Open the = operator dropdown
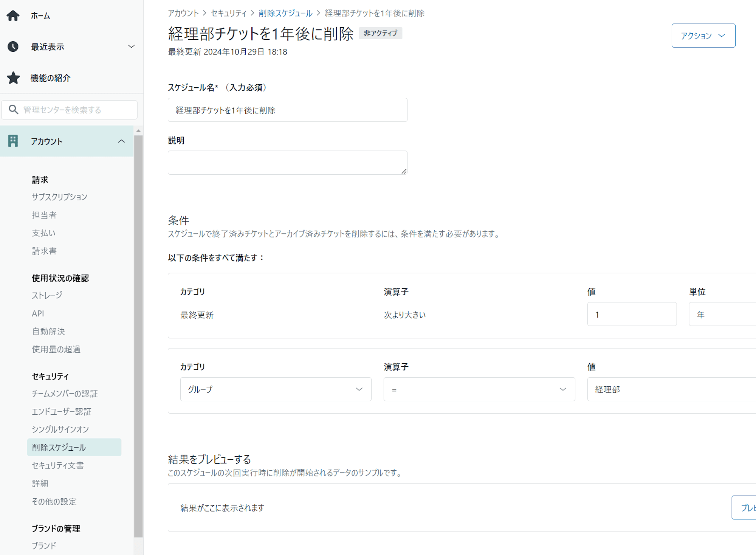Viewport: 756px width, 555px height. click(x=479, y=389)
